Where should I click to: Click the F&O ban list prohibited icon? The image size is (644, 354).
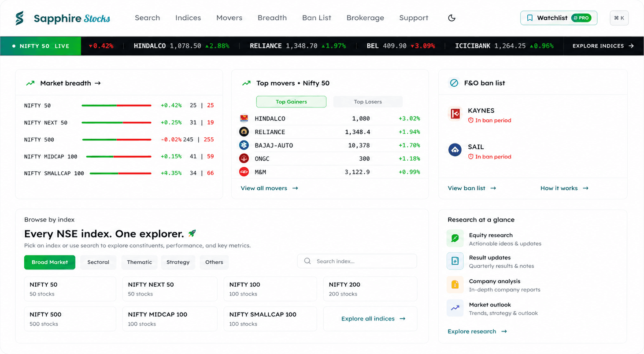click(454, 83)
